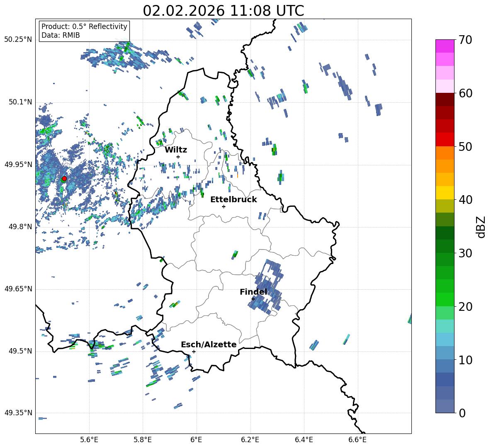Click the 6°E longitude label
This screenshot has width=491, height=448.
click(x=196, y=440)
